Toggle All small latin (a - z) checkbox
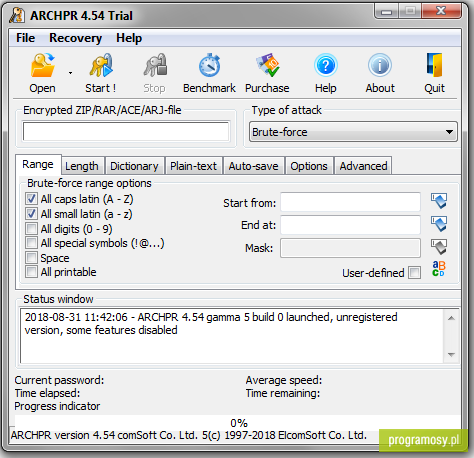The image size is (474, 458). 31,214
